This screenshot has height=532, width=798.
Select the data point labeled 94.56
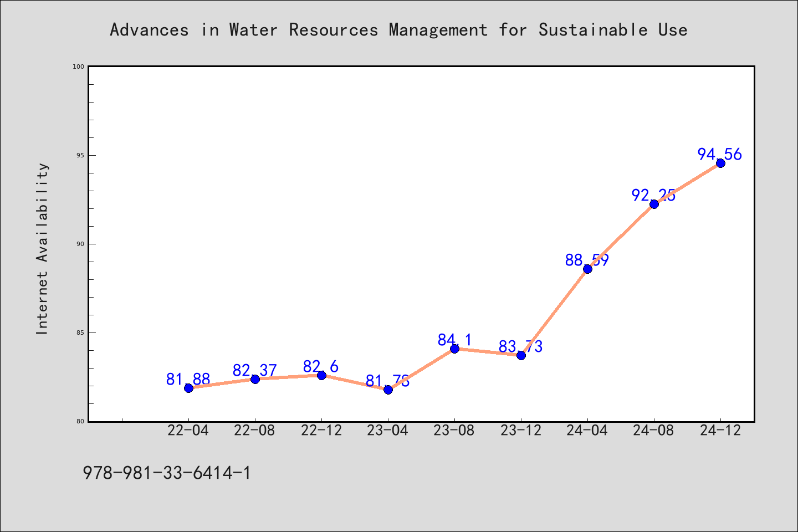(720, 163)
